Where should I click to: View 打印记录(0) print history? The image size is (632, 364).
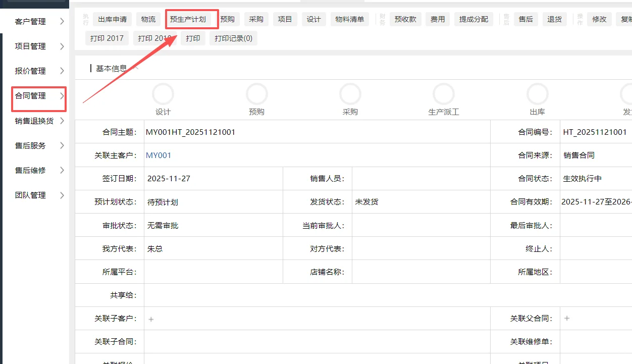coord(233,38)
